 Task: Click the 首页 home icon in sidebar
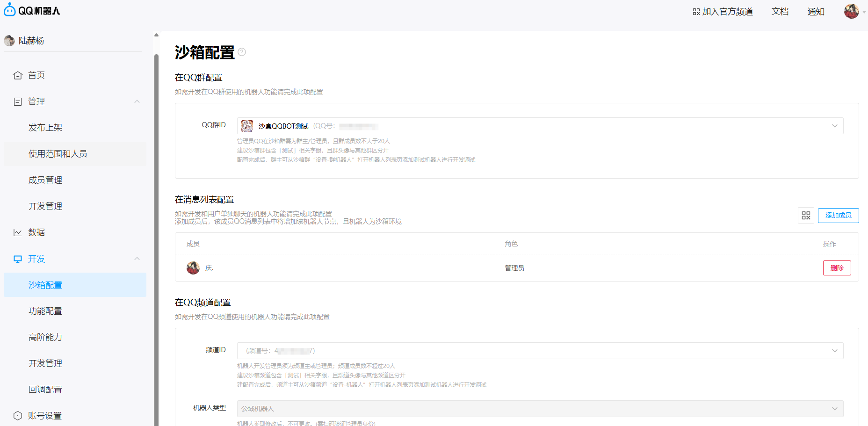click(18, 75)
